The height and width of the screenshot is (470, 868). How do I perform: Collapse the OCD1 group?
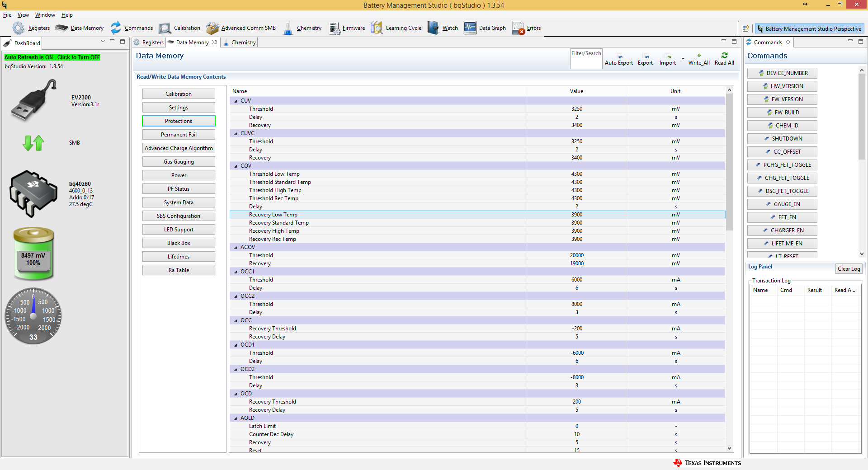coord(236,345)
